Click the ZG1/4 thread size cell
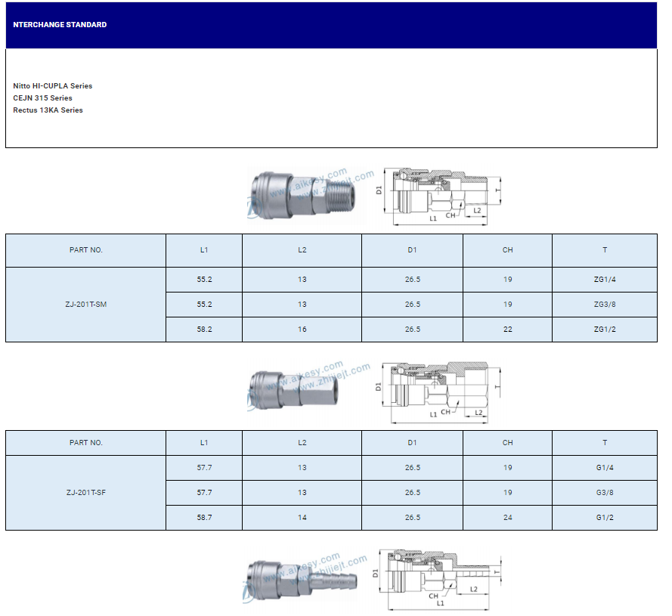This screenshot has width=672, height=616. (605, 280)
